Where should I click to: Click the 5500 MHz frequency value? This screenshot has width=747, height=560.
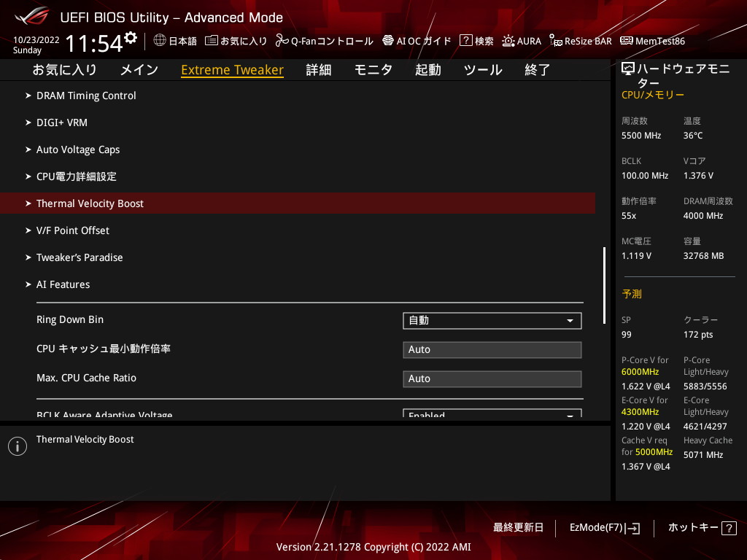point(641,136)
